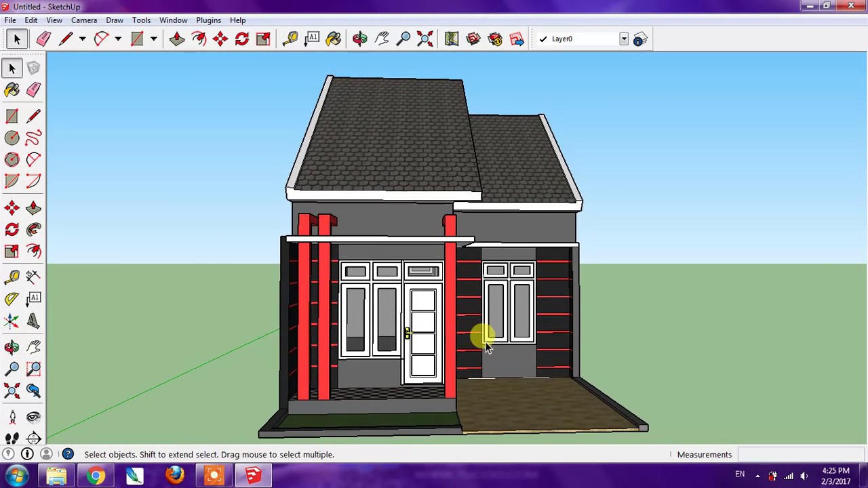This screenshot has width=868, height=488.
Task: Choose the Scale tool in left palette
Action: (x=12, y=251)
